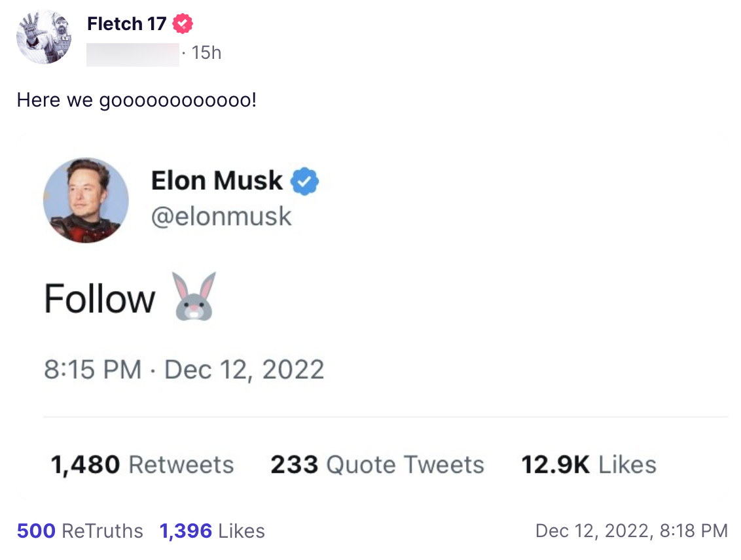Show the 1,396 Likes on the post
This screenshot has height=560, width=741.
[x=212, y=531]
